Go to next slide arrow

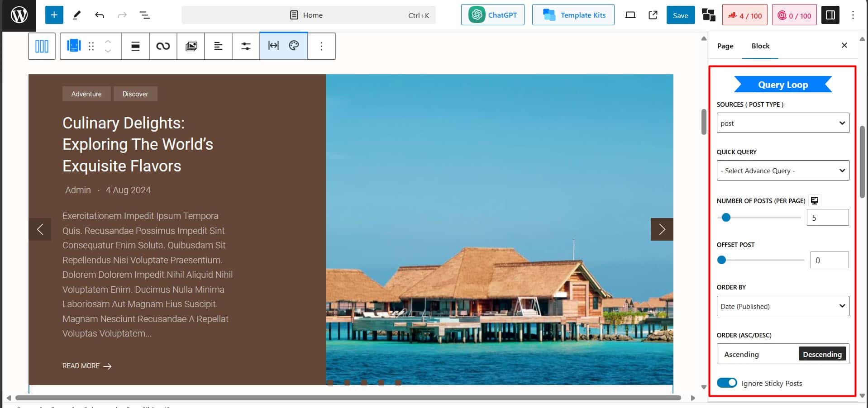(x=662, y=229)
